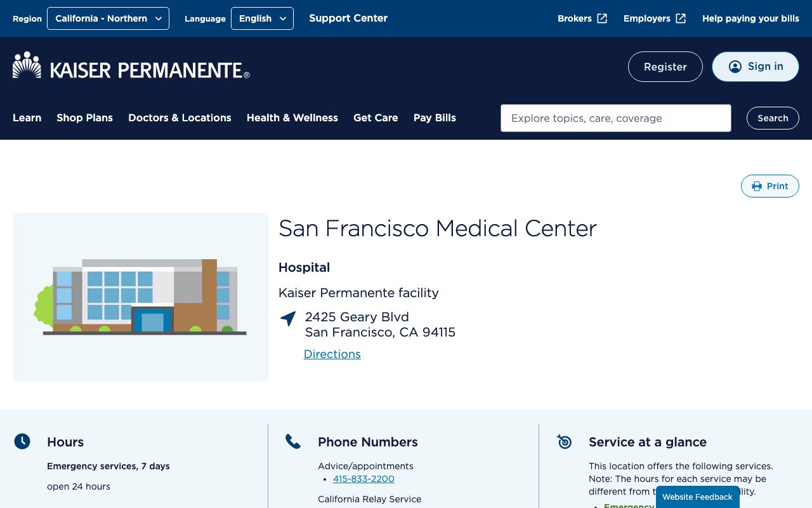Viewport: 812px width, 508px height.
Task: Click the target icon beside Service at a glance
Action: click(564, 441)
